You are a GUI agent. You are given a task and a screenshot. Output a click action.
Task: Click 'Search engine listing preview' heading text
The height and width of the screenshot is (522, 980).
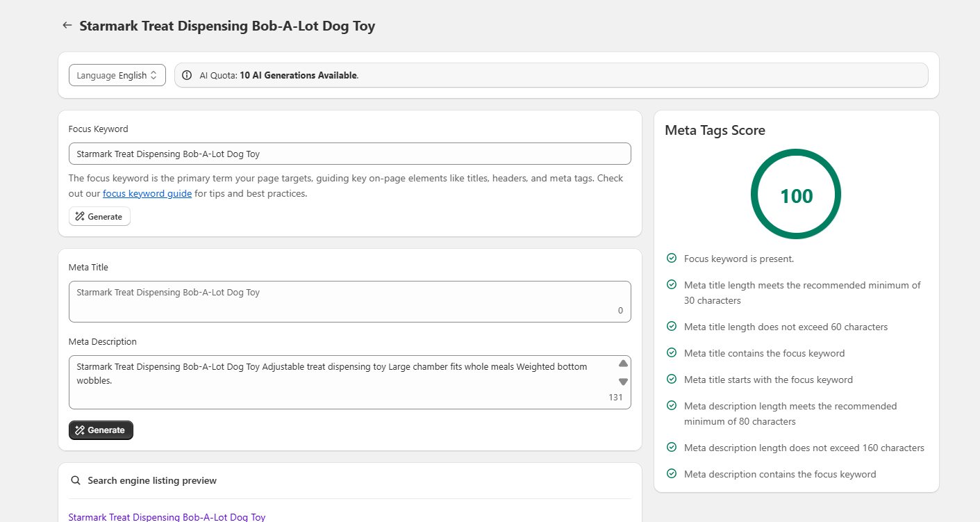(152, 480)
